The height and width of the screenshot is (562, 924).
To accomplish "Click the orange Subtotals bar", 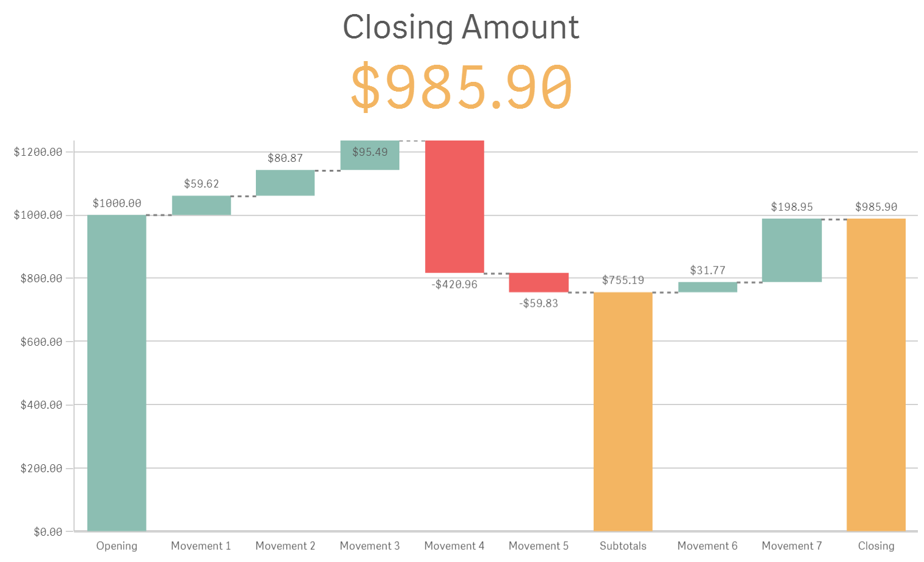I will 623,411.
